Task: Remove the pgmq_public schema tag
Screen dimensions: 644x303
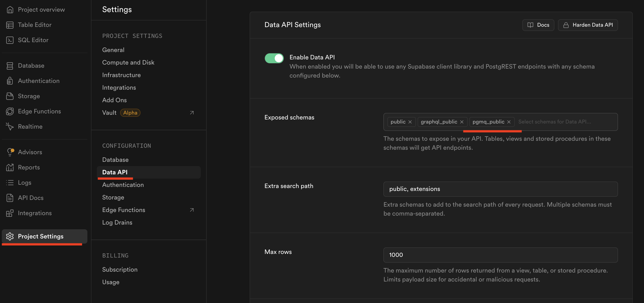Action: click(508, 122)
